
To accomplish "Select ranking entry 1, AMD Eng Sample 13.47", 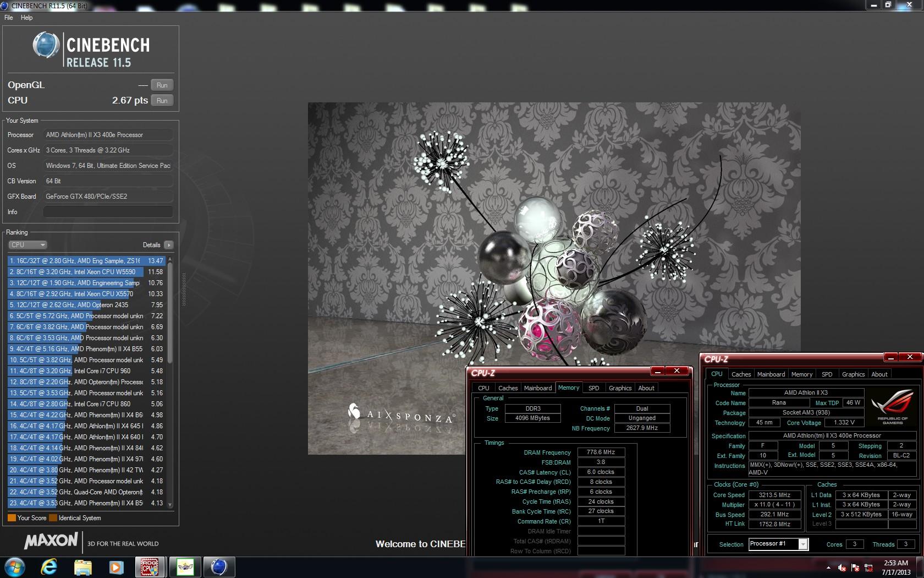I will pyautogui.click(x=87, y=261).
